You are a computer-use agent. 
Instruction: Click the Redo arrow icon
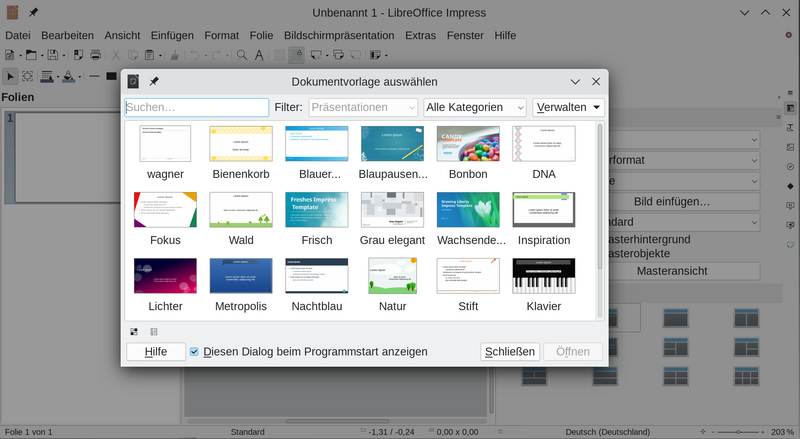coord(216,55)
